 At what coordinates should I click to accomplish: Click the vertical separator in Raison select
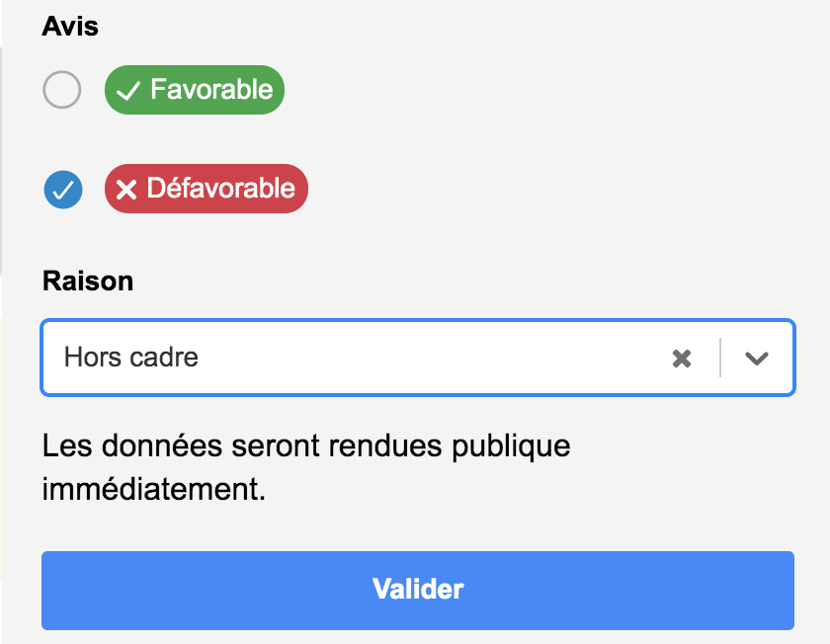720,358
